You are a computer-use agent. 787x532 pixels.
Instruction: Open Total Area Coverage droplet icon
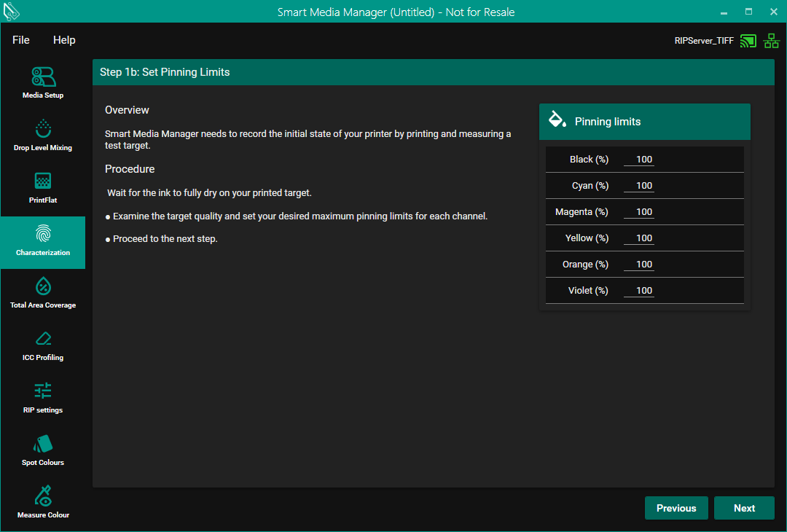(43, 286)
